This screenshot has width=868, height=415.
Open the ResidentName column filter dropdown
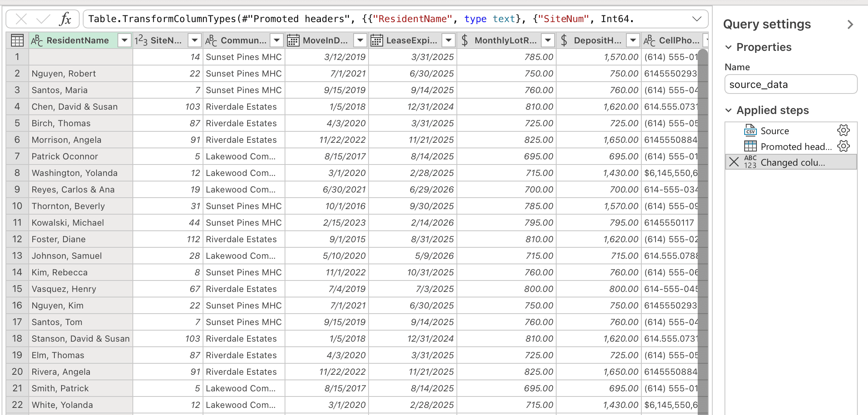(x=124, y=40)
